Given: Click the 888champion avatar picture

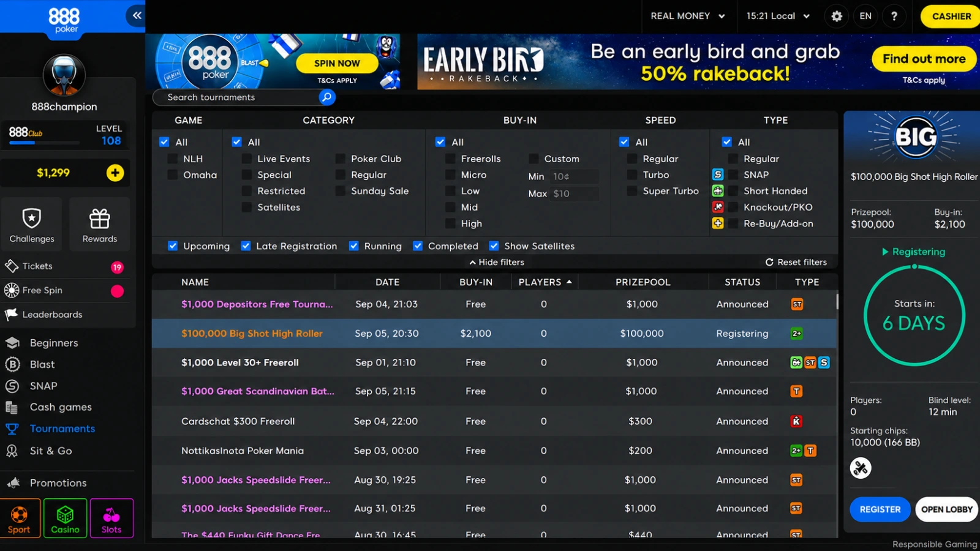Looking at the screenshot, I should click(x=64, y=75).
